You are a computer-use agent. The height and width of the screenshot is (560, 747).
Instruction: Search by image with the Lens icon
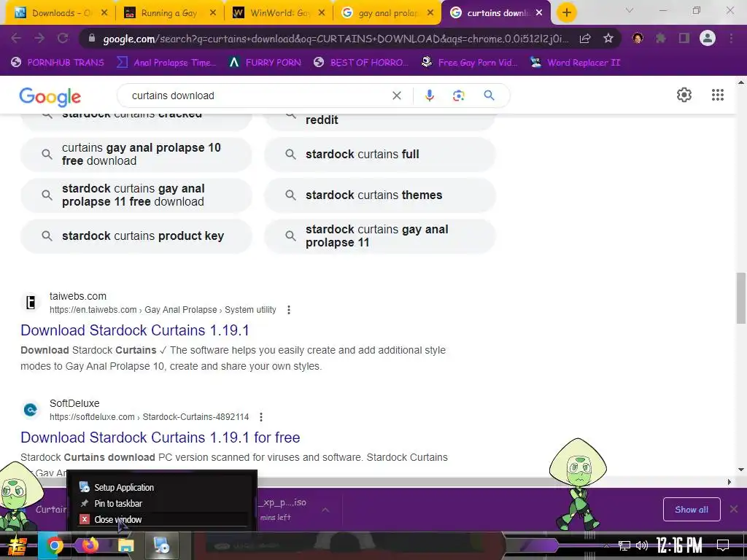pyautogui.click(x=458, y=96)
